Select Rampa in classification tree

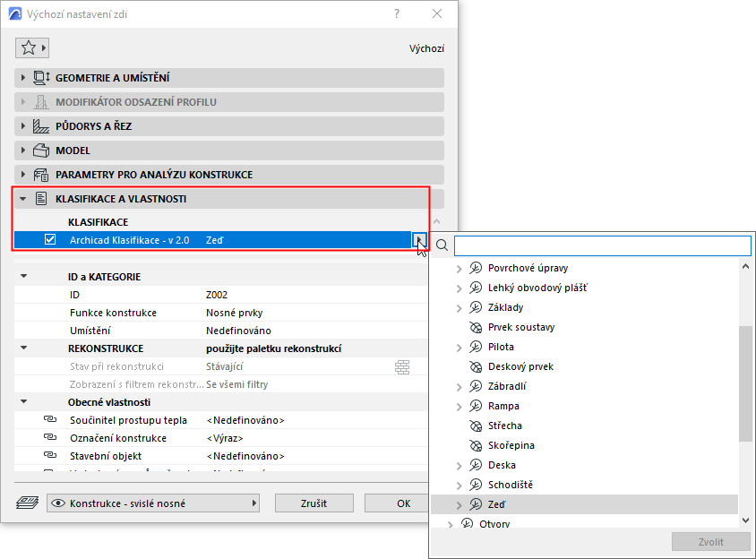pos(503,406)
